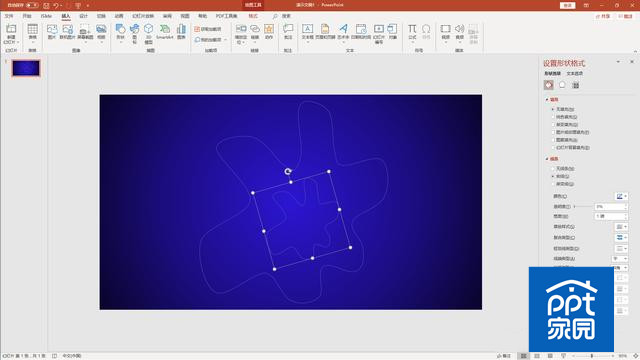Click the Pictures icon in the ribbon
Screen dimensions: 640x360
(x=52, y=29)
